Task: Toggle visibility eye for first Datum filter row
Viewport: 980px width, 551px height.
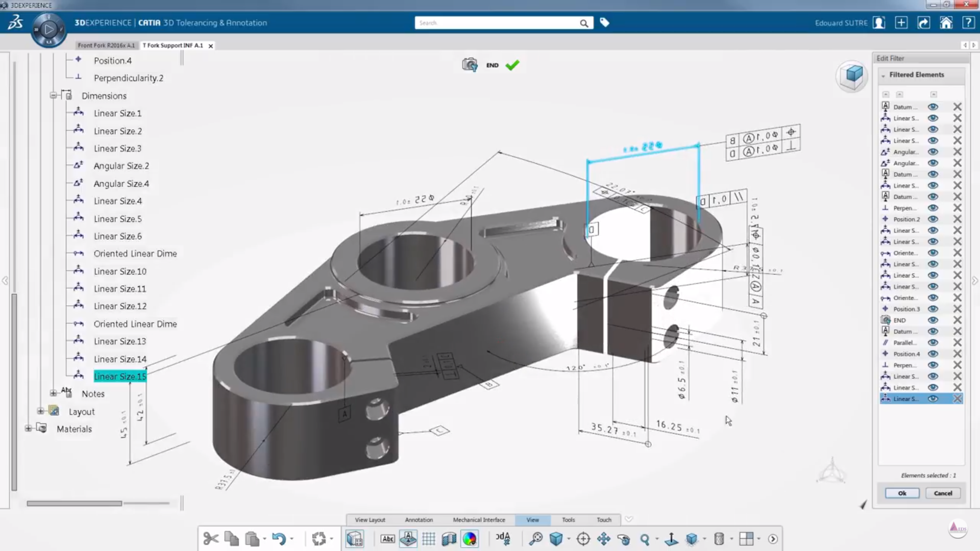Action: coord(933,107)
